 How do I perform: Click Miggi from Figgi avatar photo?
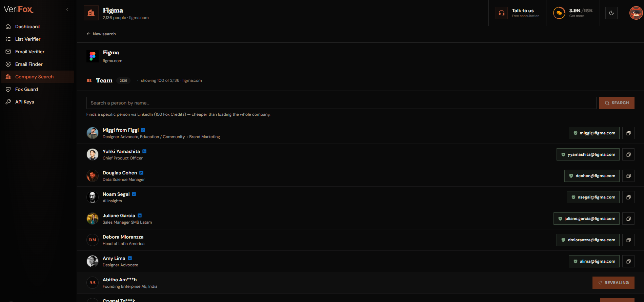click(x=93, y=133)
